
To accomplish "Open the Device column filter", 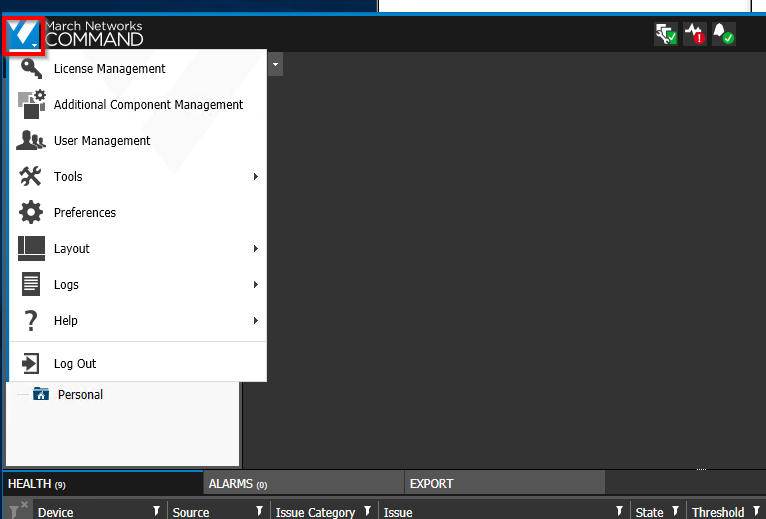I will tap(156, 512).
